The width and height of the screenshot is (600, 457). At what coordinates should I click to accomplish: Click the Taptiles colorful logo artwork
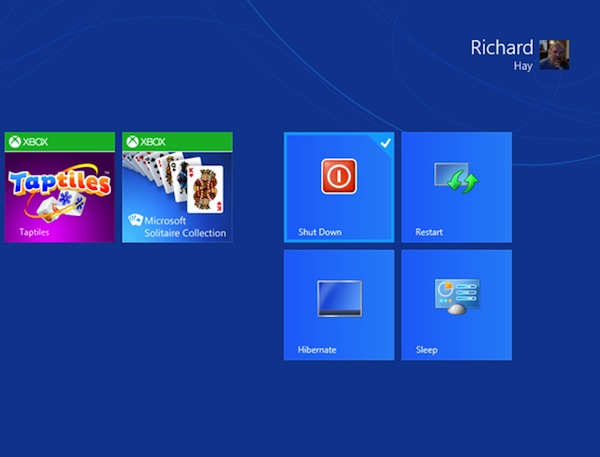pos(59,193)
